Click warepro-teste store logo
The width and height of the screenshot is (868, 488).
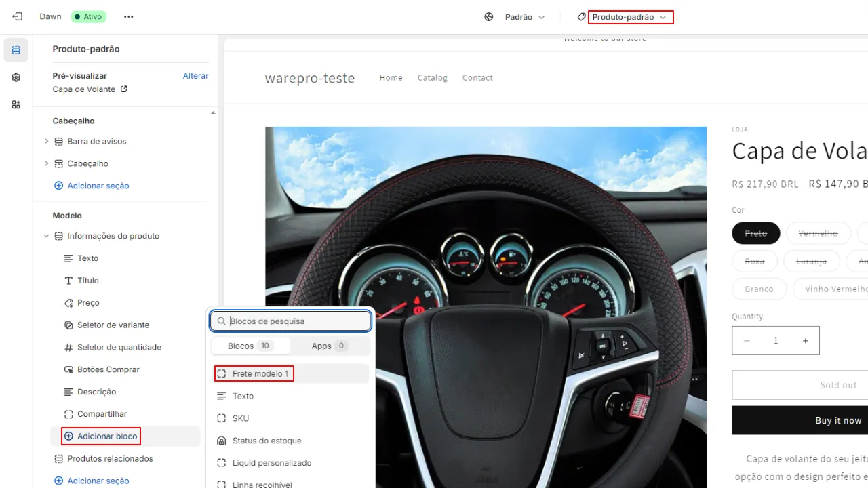tap(310, 78)
